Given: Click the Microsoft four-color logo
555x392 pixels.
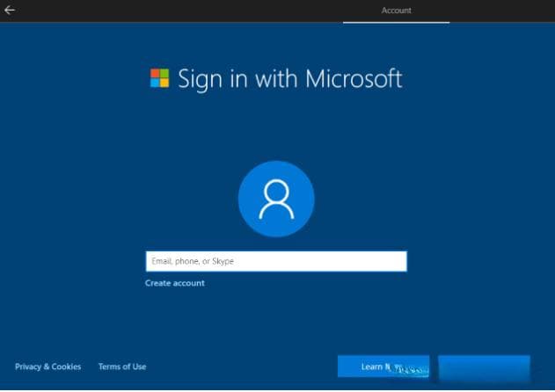Looking at the screenshot, I should coord(159,78).
